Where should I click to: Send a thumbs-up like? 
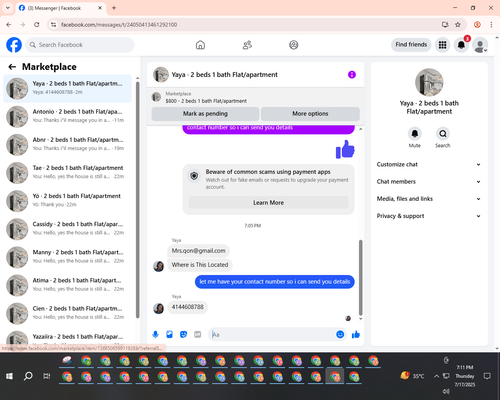(356, 334)
